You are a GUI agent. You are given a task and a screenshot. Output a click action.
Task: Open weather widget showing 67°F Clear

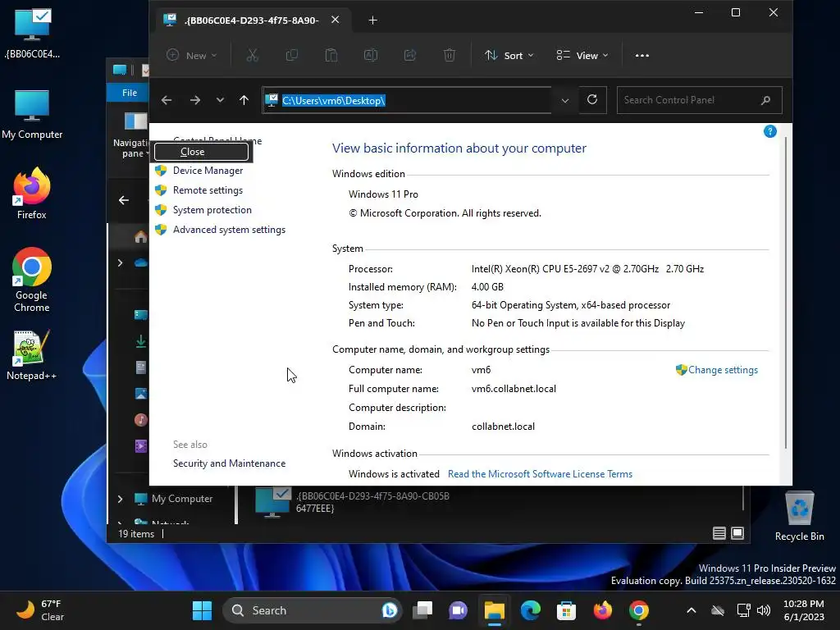point(39,610)
